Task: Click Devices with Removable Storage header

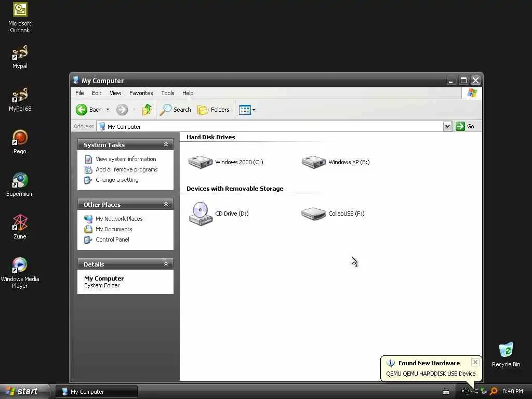Action: click(x=235, y=189)
